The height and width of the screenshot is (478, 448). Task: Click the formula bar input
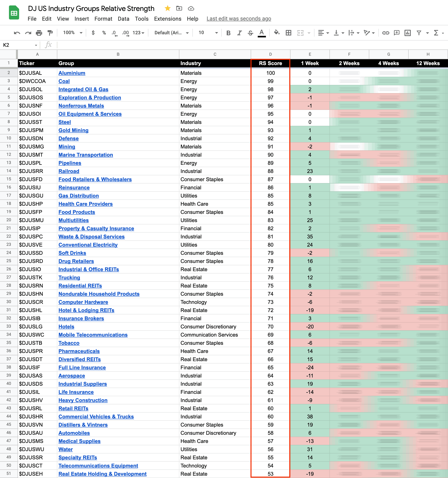click(x=252, y=45)
